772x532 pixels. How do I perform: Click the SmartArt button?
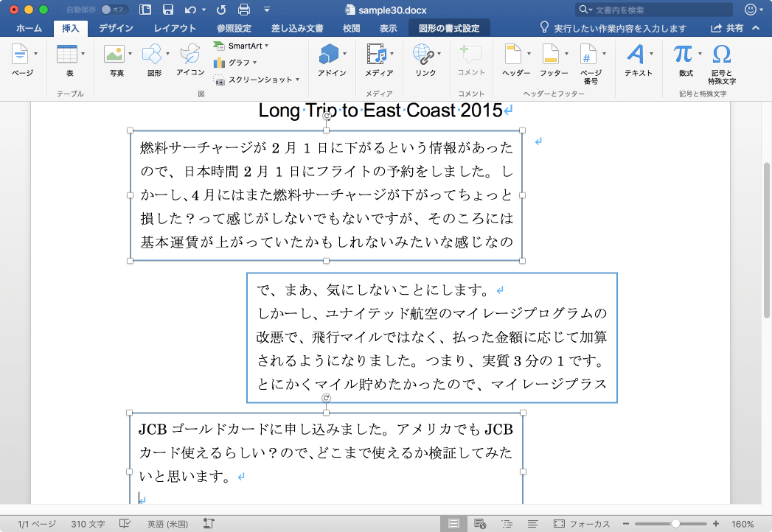[x=241, y=46]
